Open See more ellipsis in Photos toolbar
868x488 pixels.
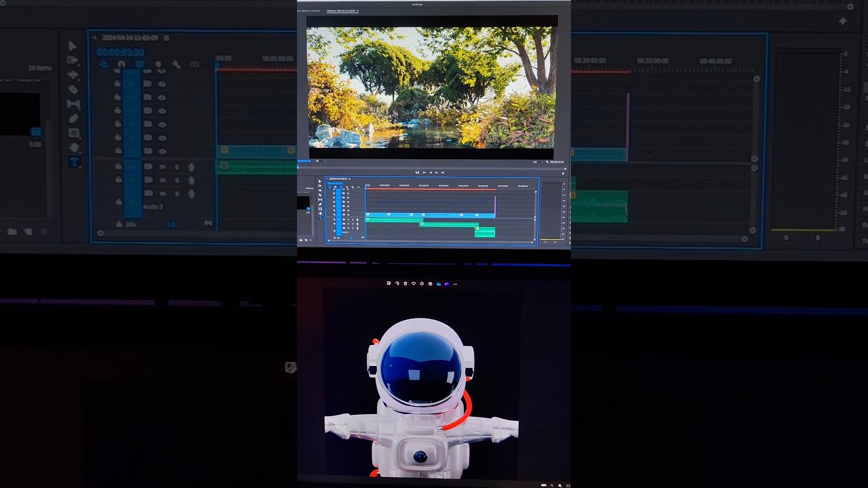[x=455, y=283]
